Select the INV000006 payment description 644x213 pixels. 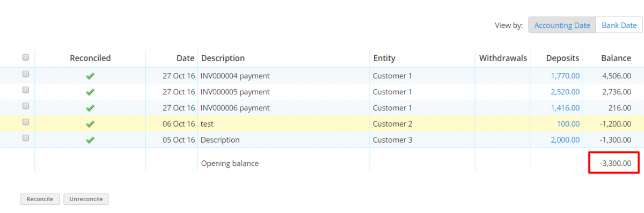pyautogui.click(x=235, y=108)
